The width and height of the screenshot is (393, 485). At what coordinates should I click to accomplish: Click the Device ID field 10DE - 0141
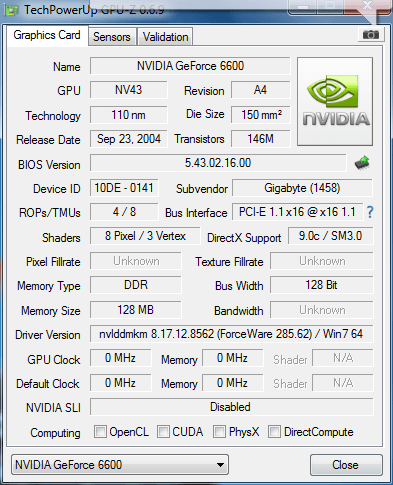[124, 188]
